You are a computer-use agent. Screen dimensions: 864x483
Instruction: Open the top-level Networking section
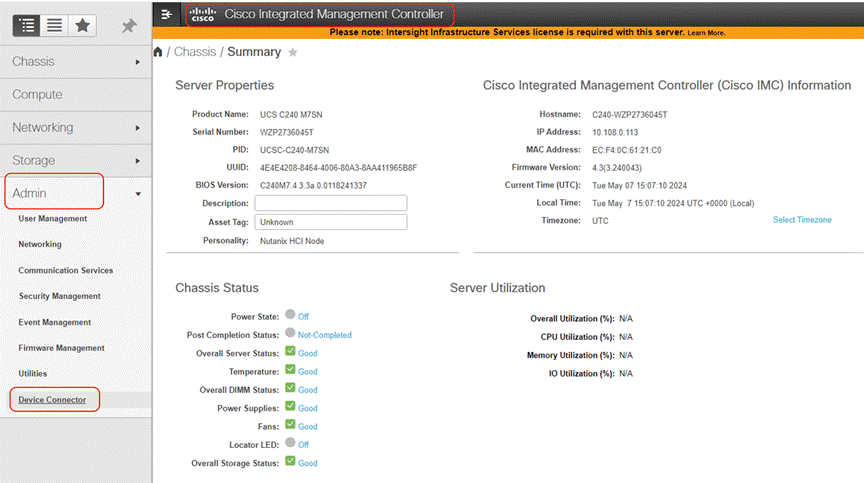coord(76,128)
